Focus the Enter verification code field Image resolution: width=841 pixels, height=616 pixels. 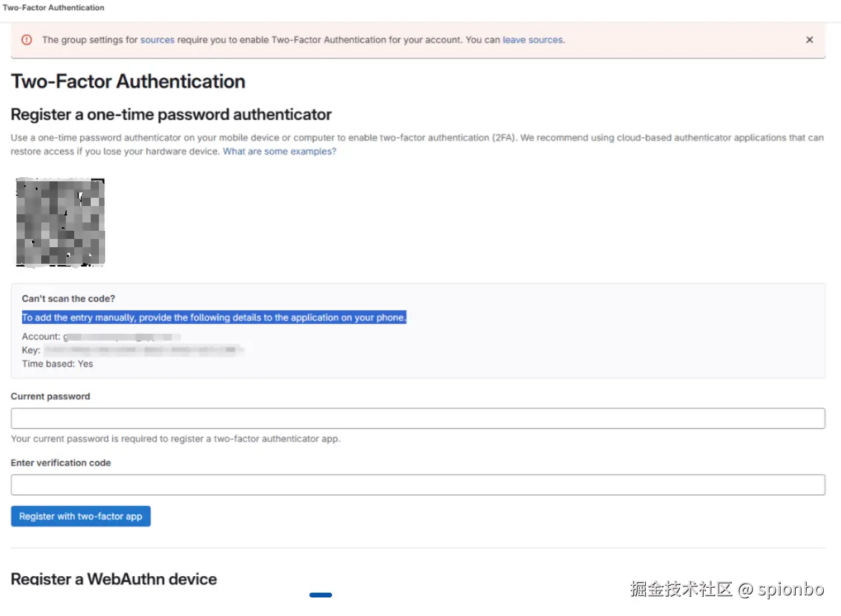tap(418, 485)
